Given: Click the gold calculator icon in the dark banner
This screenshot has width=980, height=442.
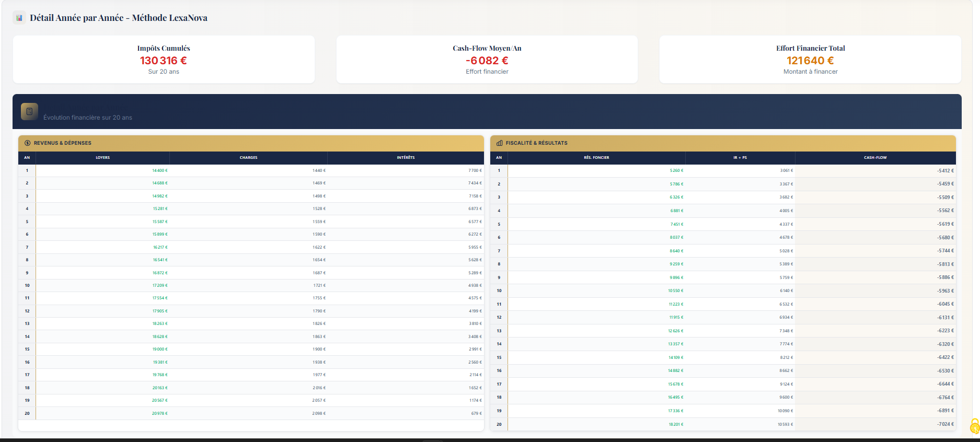Looking at the screenshot, I should tap(29, 111).
